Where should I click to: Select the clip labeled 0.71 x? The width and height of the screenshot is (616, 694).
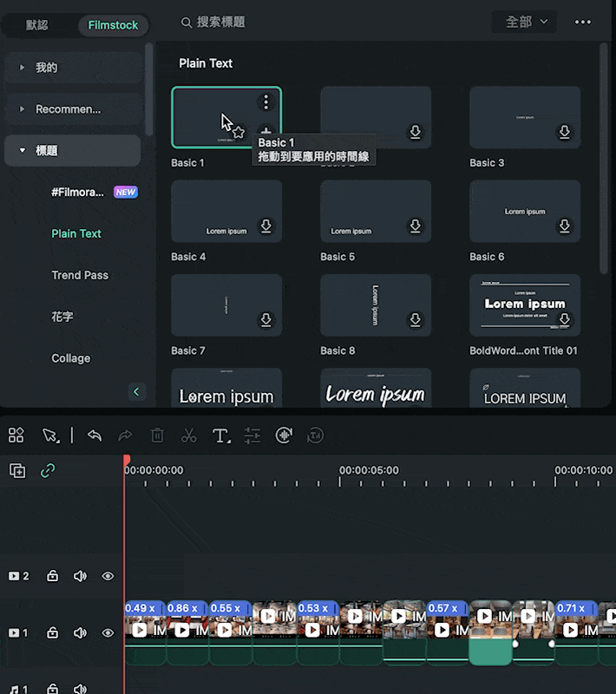coord(577,632)
